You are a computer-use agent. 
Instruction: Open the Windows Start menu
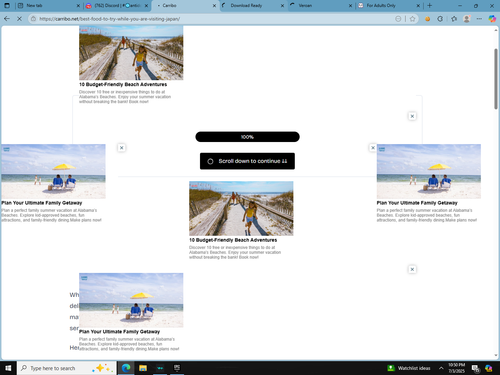point(8,368)
